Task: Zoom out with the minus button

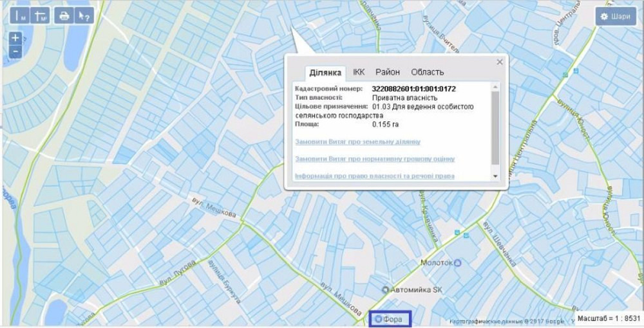Action: pyautogui.click(x=15, y=52)
